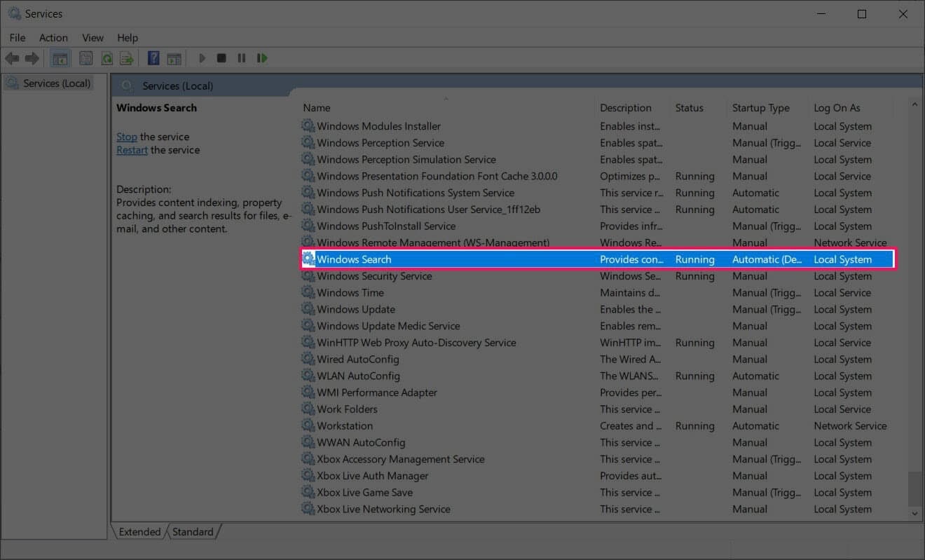Click the Back arrow in the toolbar
The image size is (925, 560).
(x=12, y=58)
